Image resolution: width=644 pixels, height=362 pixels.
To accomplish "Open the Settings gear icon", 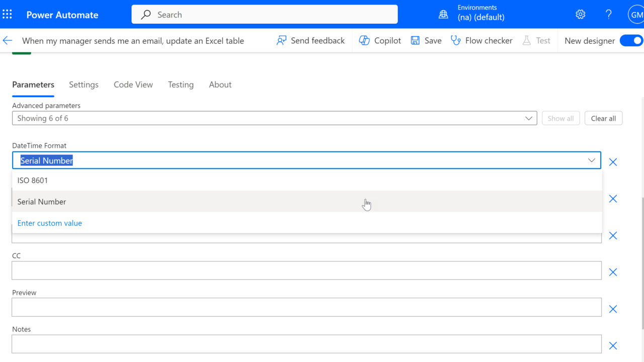I will point(581,15).
